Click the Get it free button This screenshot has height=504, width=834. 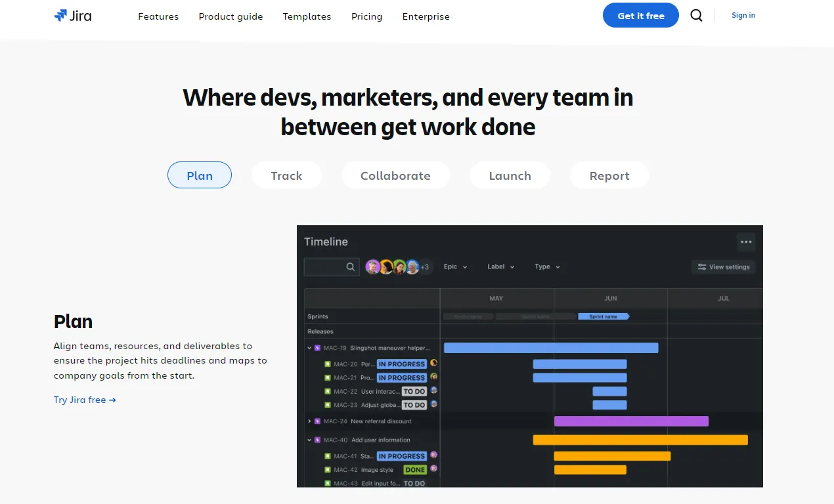click(x=641, y=16)
